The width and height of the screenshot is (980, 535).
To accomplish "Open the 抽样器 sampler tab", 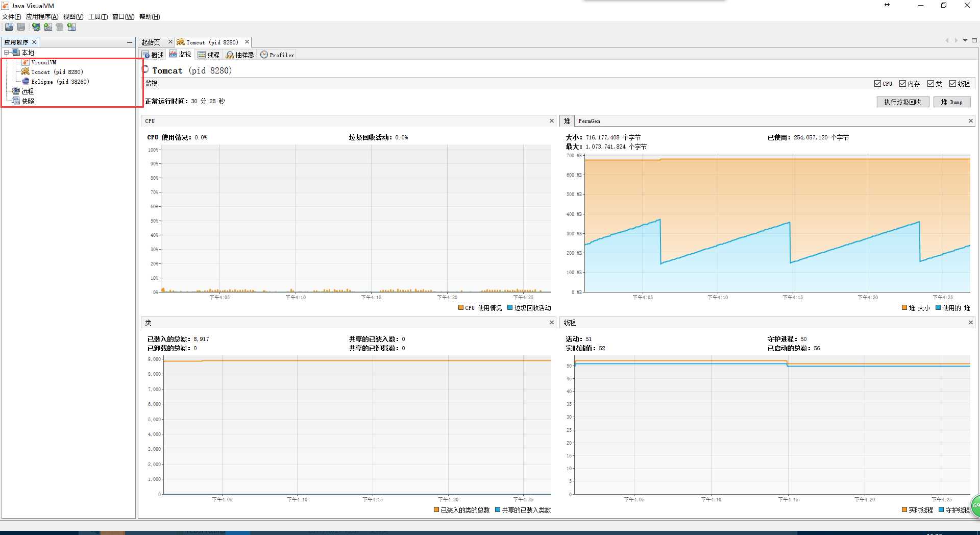I will pos(240,55).
